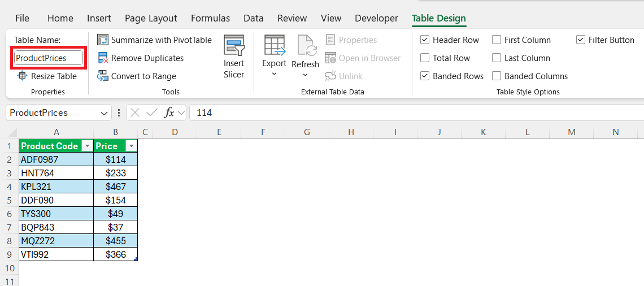644x286 pixels.
Task: Click the Export table icon
Action: point(275,45)
